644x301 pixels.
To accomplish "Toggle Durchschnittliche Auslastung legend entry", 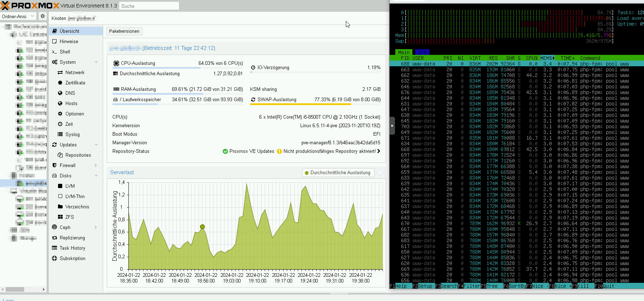I will coord(338,172).
